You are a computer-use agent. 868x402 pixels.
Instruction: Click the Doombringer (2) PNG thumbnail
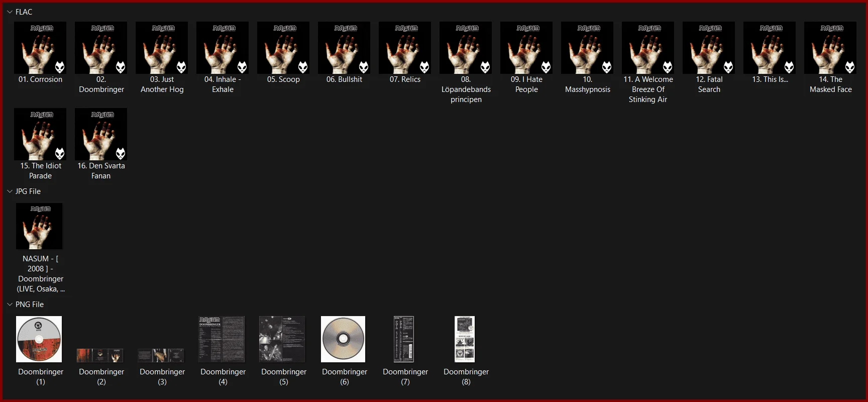click(100, 355)
